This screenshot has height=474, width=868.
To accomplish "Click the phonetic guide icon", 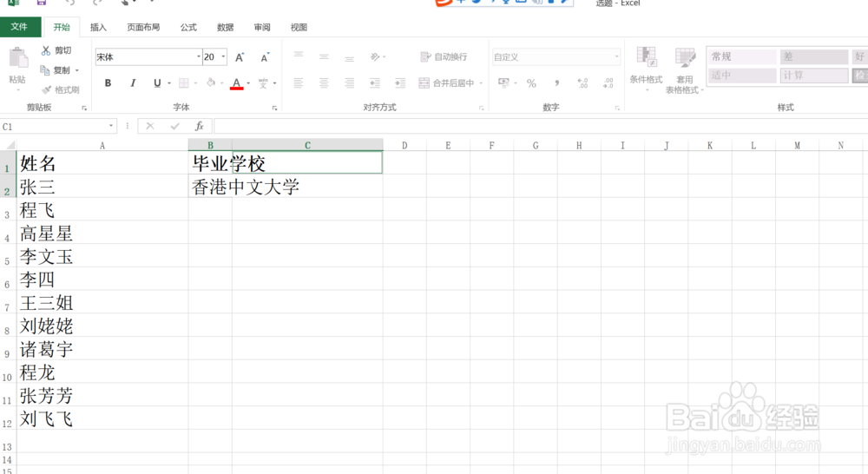I will click(x=263, y=83).
